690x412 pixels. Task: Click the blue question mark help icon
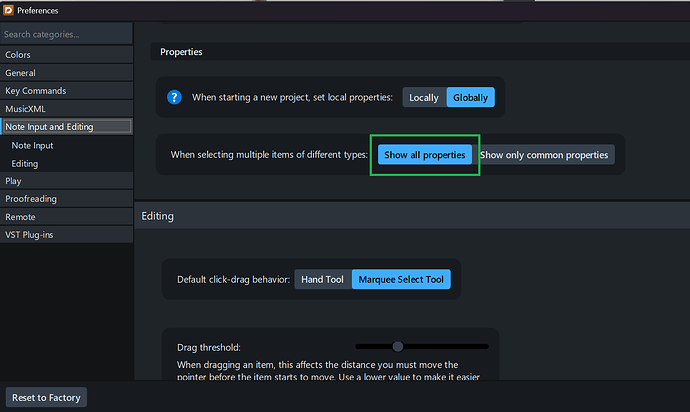176,97
